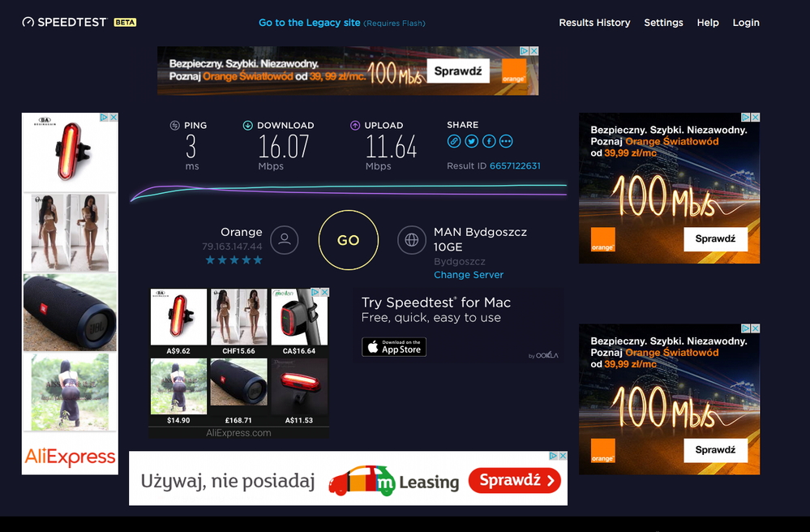The width and height of the screenshot is (810, 532).
Task: Click Download on the App Store badge
Action: pos(393,347)
